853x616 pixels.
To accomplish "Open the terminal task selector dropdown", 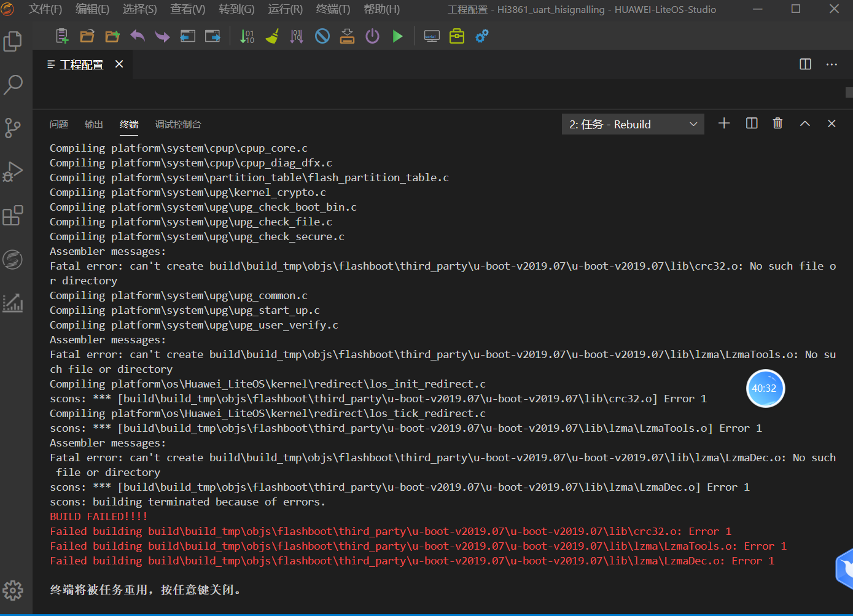I will click(633, 123).
